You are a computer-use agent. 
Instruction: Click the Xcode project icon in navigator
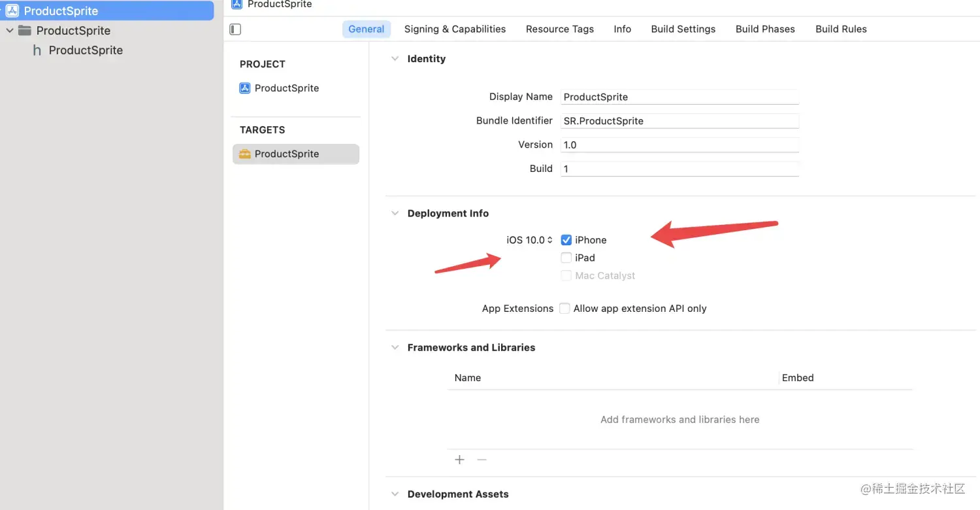pyautogui.click(x=12, y=11)
